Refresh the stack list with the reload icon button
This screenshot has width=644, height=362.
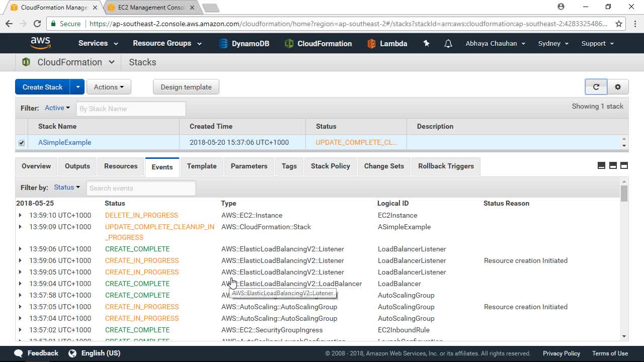click(596, 87)
